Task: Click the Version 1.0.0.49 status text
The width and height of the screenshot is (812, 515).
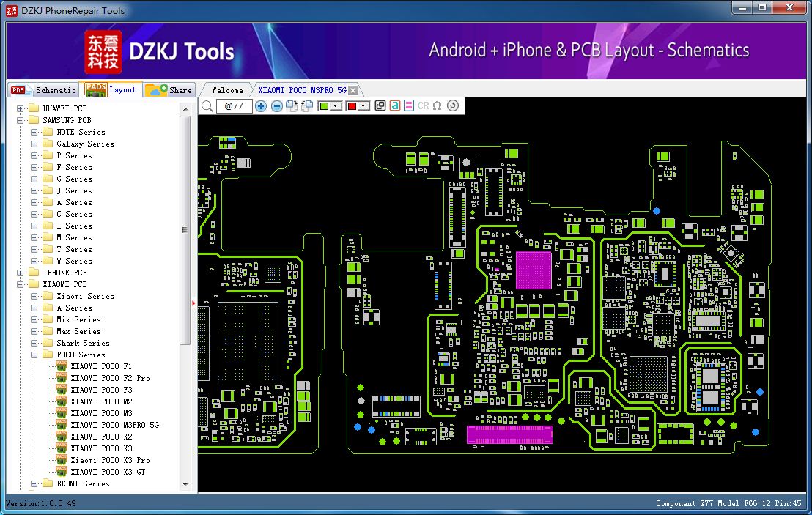Action: pos(41,503)
